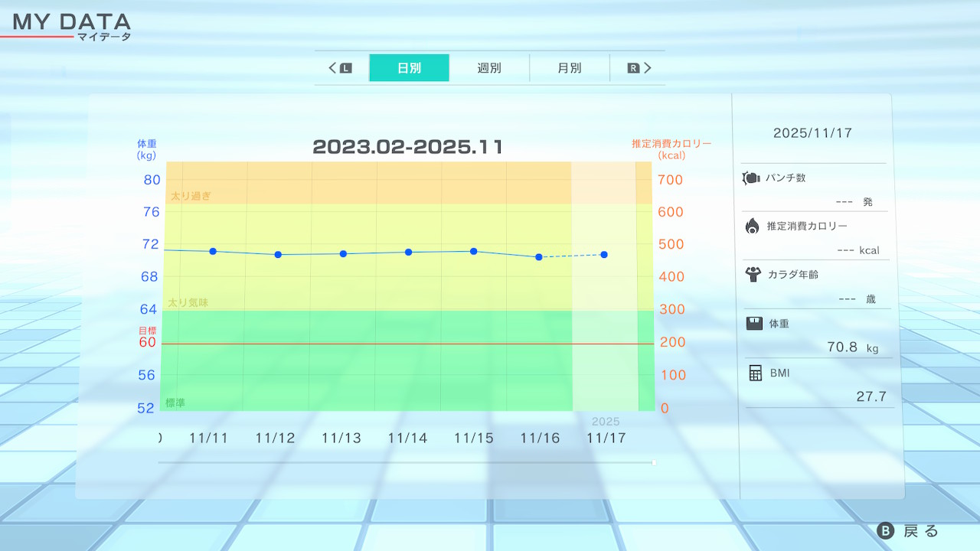
Task: Click the L shoulder button icon
Action: coord(346,68)
